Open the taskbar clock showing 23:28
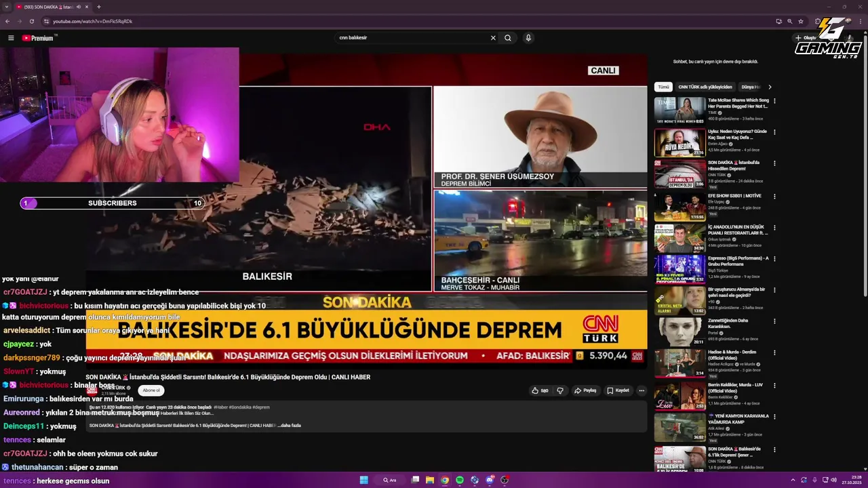This screenshot has width=868, height=488. pyautogui.click(x=851, y=480)
